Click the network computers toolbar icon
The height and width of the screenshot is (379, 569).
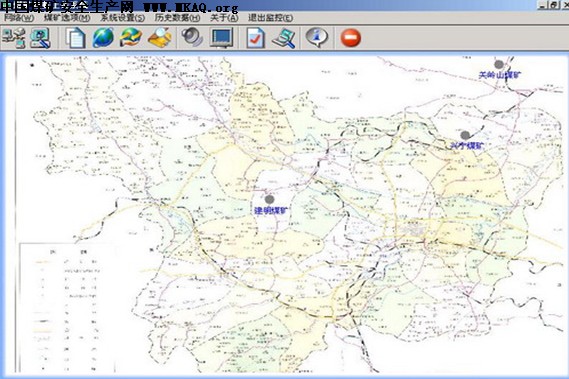pos(14,38)
